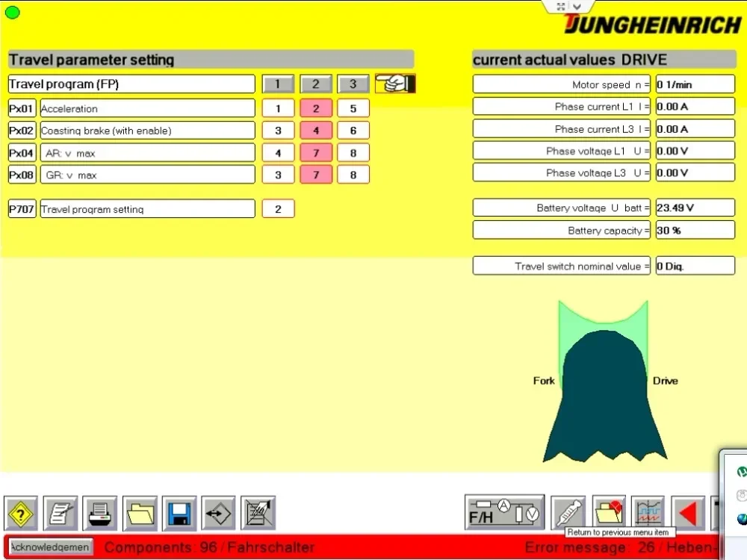Screen dimensions: 747x560
Task: Open the Help icon
Action: [x=20, y=513]
